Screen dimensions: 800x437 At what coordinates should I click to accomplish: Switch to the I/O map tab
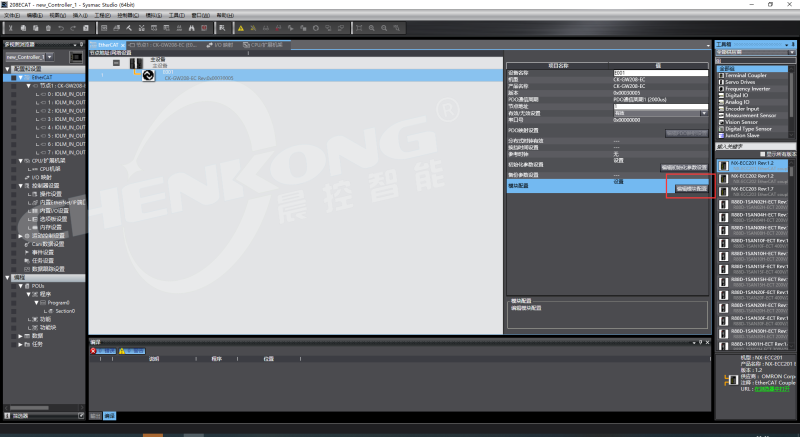coord(220,45)
